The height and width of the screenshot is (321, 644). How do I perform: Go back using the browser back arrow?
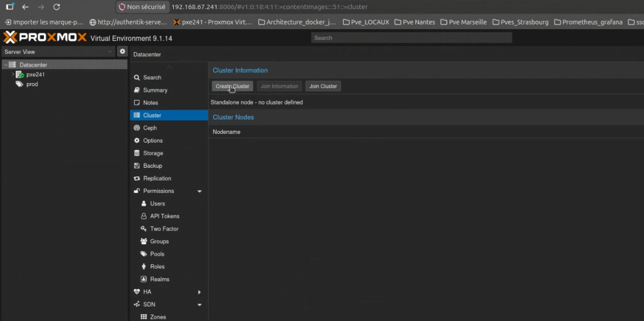coord(25,7)
